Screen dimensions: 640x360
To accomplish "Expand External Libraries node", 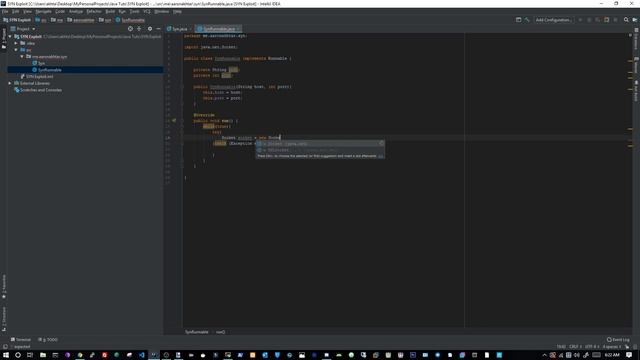I will click(10, 83).
